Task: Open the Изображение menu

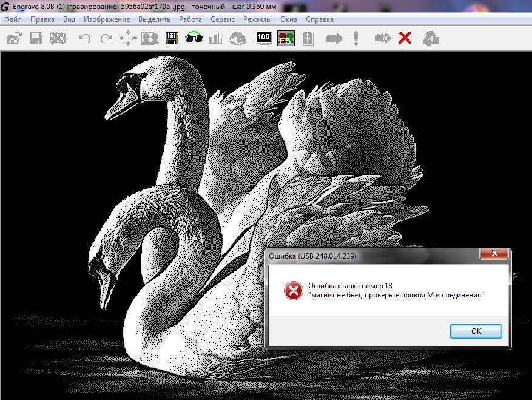Action: 107,19
